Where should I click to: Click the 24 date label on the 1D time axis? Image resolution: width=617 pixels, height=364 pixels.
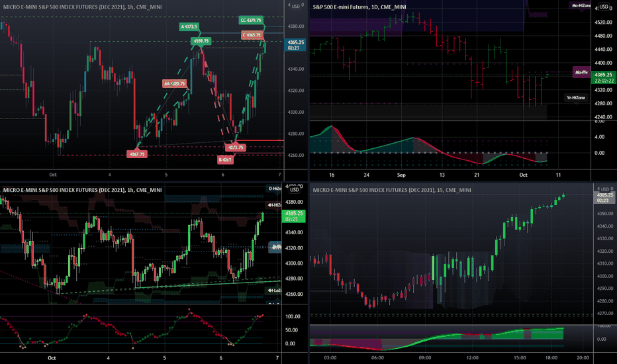[x=366, y=175]
